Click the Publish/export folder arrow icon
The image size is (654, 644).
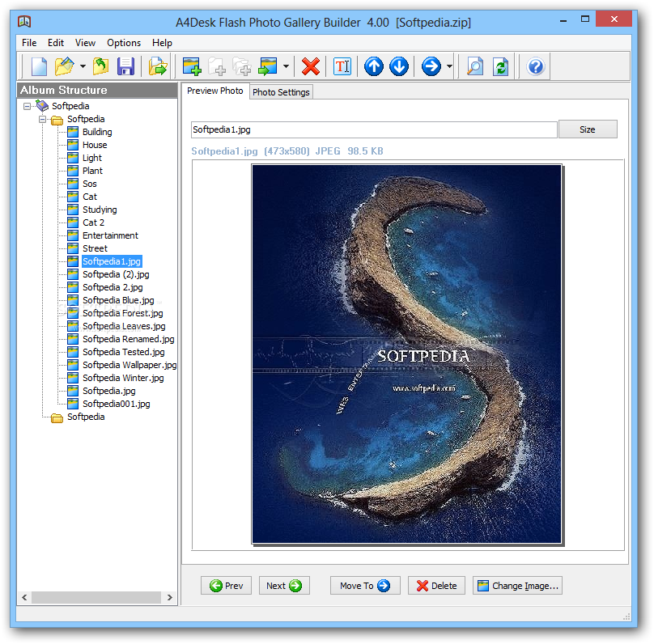(158, 66)
